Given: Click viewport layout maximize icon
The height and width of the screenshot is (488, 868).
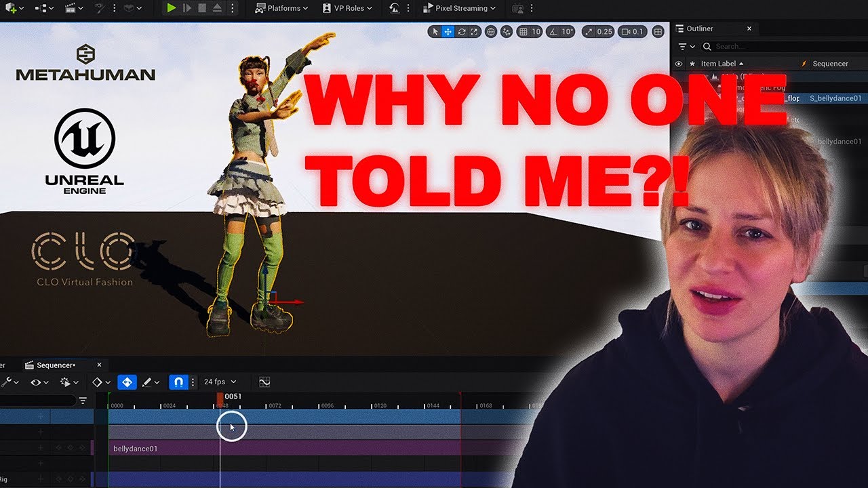Looking at the screenshot, I should point(658,32).
